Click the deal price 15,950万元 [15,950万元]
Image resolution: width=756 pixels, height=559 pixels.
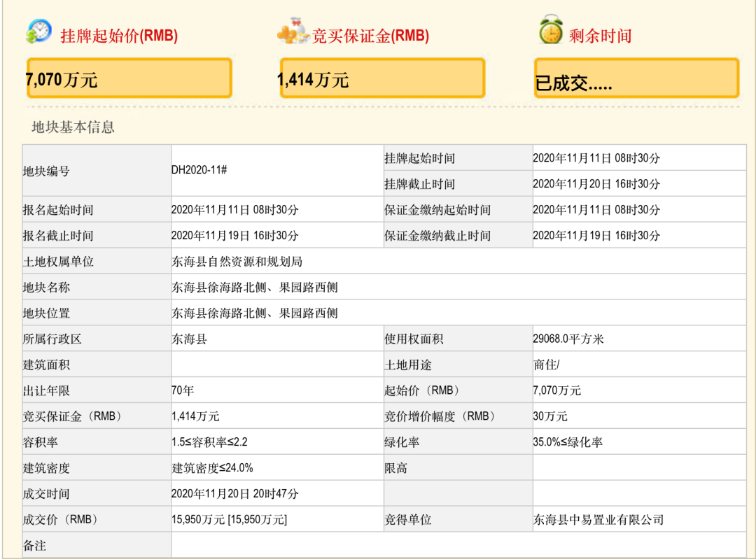click(229, 520)
